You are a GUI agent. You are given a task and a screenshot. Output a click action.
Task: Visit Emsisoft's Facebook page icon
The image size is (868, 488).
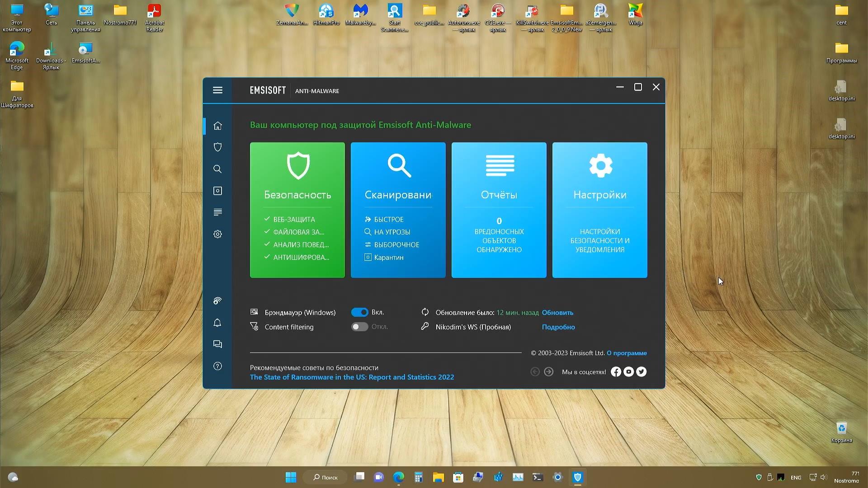click(x=616, y=371)
